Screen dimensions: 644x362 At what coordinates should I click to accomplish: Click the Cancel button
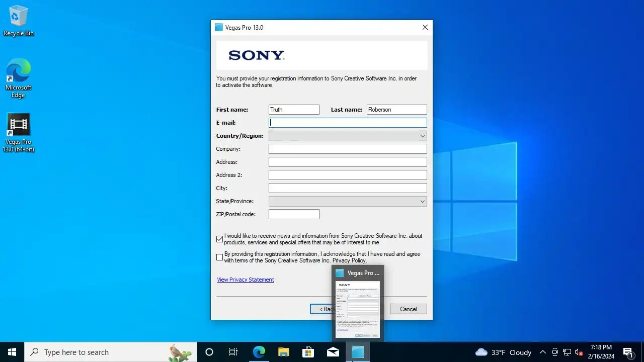tap(409, 309)
